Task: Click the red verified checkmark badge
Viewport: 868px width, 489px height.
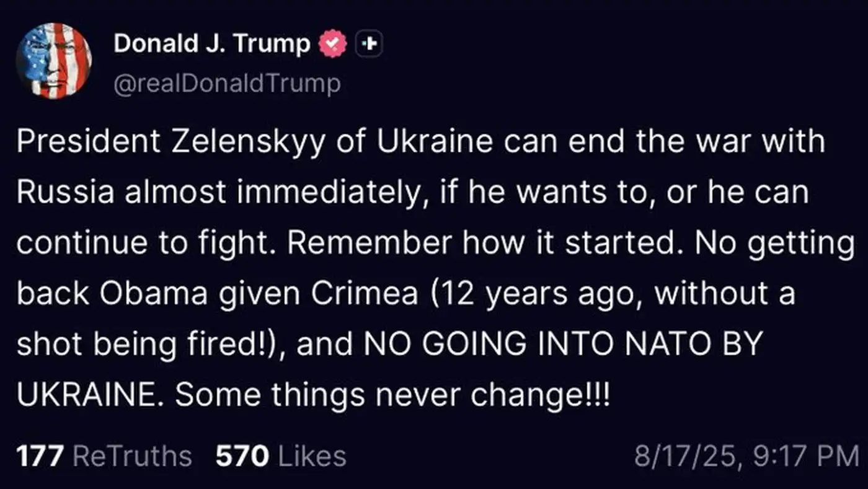Action: 333,43
